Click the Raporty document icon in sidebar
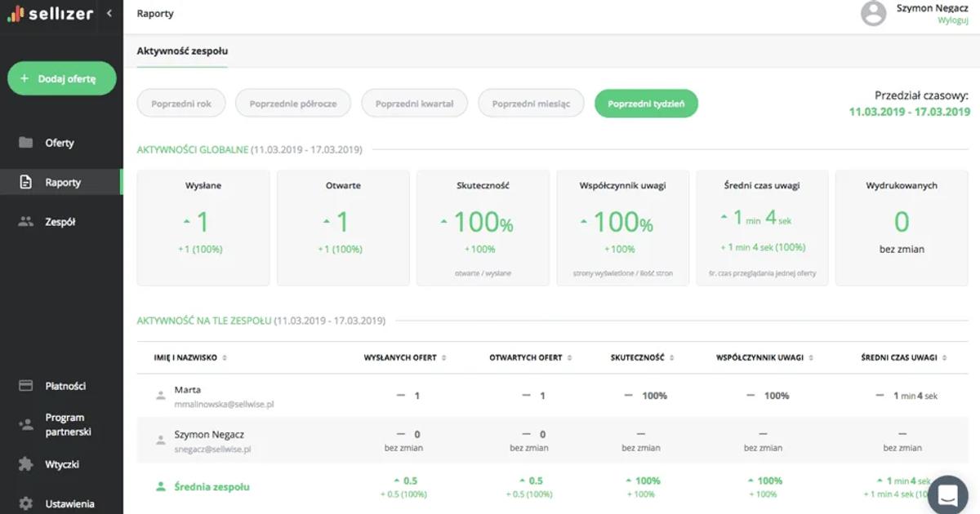Viewport: 980px width, 514px height. [26, 182]
